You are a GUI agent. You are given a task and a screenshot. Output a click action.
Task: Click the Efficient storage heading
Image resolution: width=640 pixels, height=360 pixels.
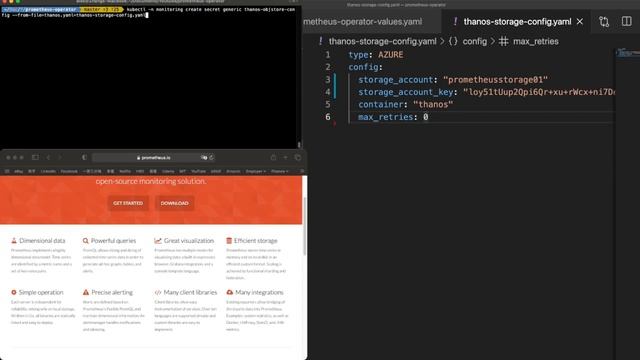click(256, 241)
